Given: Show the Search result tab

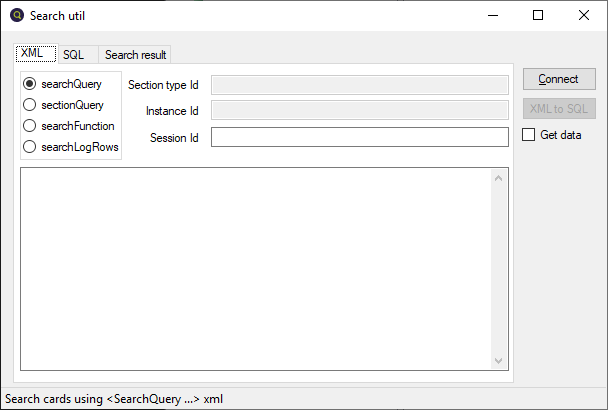Looking at the screenshot, I should 136,55.
